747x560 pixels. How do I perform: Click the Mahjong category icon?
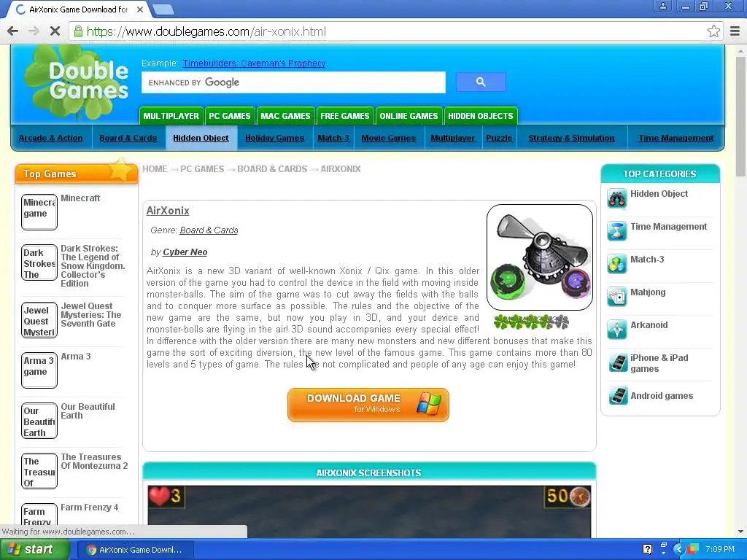click(617, 297)
